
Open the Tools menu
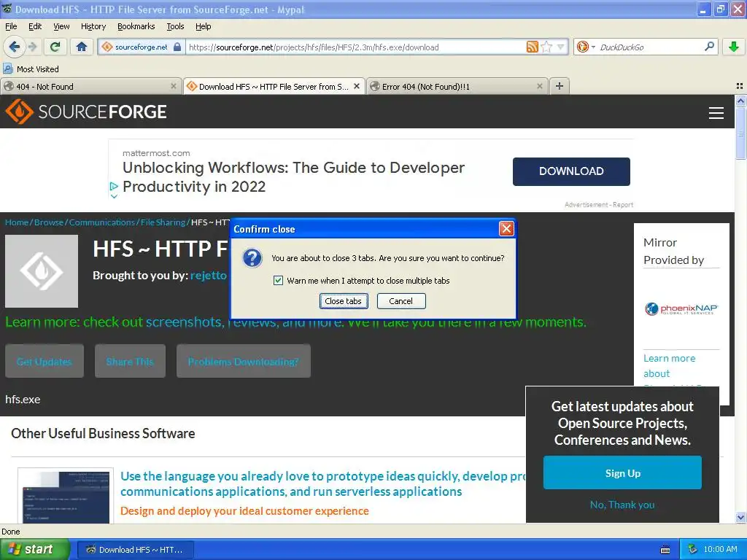point(175,26)
